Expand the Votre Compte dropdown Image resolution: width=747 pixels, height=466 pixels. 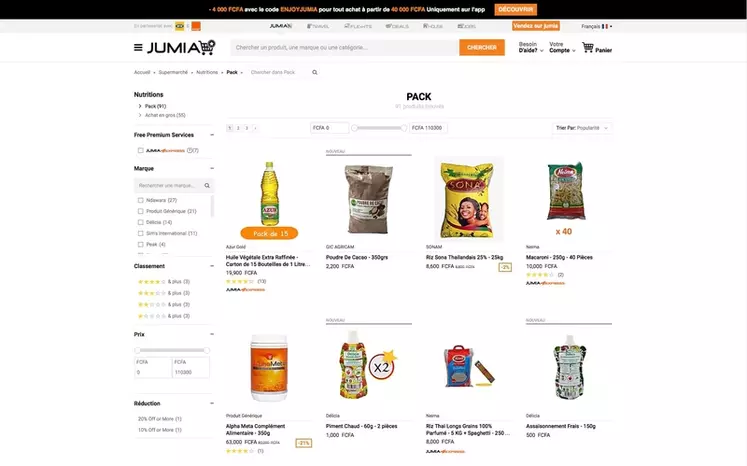[562, 47]
